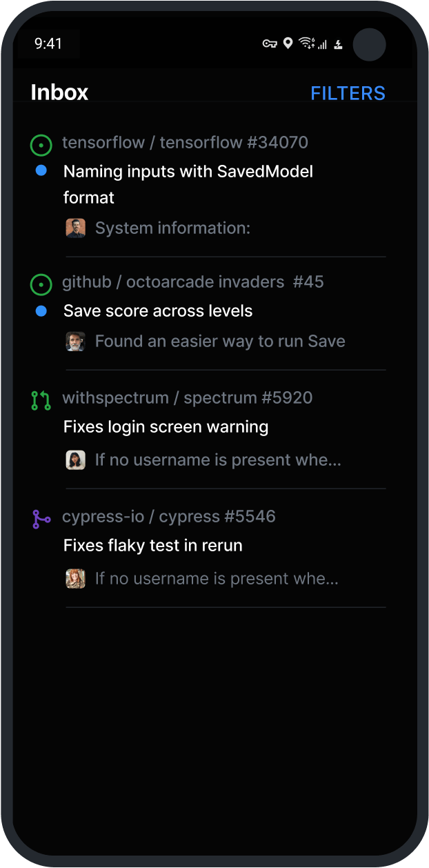
Task: Select tensorflow / tensorflow #34070 repository label
Action: point(185,143)
